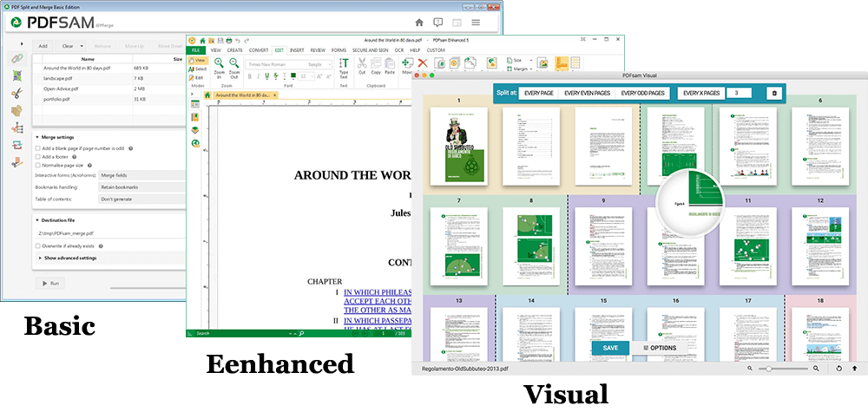Screen dimensions: 868x412
Task: Open the Rotate tool icon in Basic sidebar
Action: pos(16,146)
